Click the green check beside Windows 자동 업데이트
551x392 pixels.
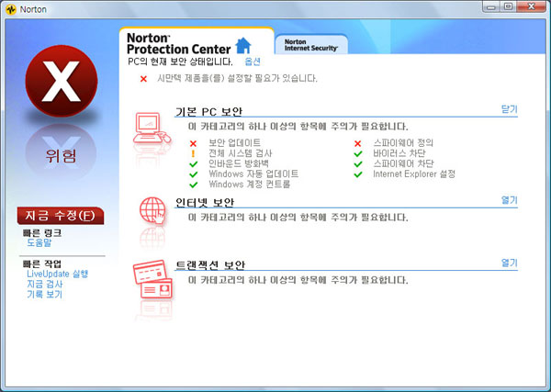click(x=193, y=174)
